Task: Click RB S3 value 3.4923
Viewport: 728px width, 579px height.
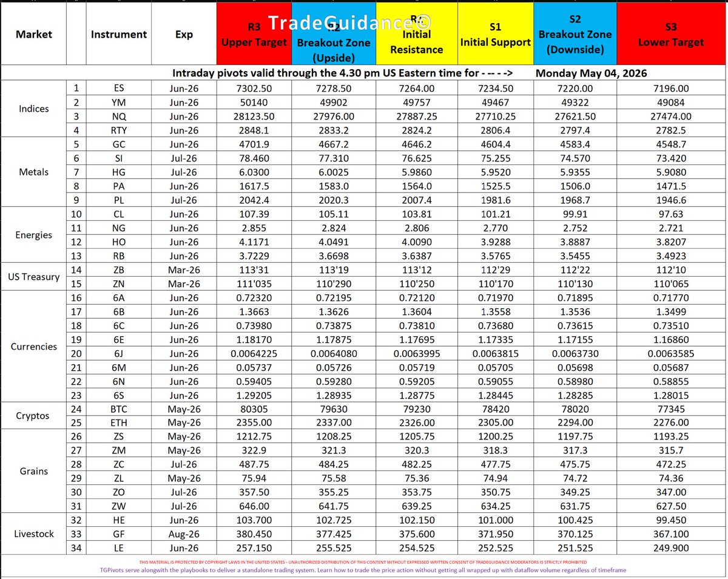Action: (x=672, y=256)
